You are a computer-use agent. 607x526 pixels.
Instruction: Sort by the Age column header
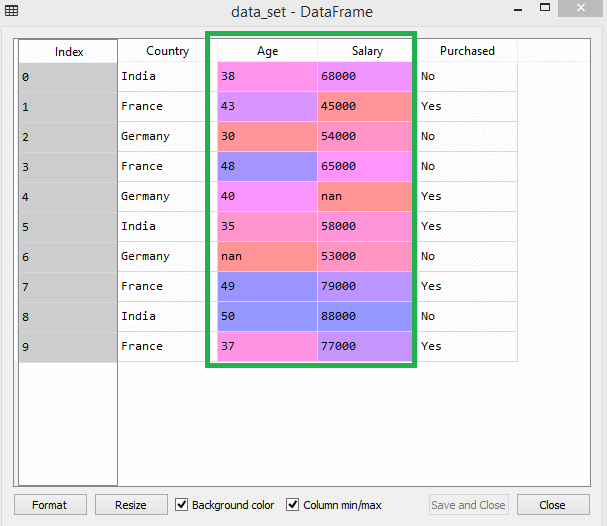click(267, 51)
